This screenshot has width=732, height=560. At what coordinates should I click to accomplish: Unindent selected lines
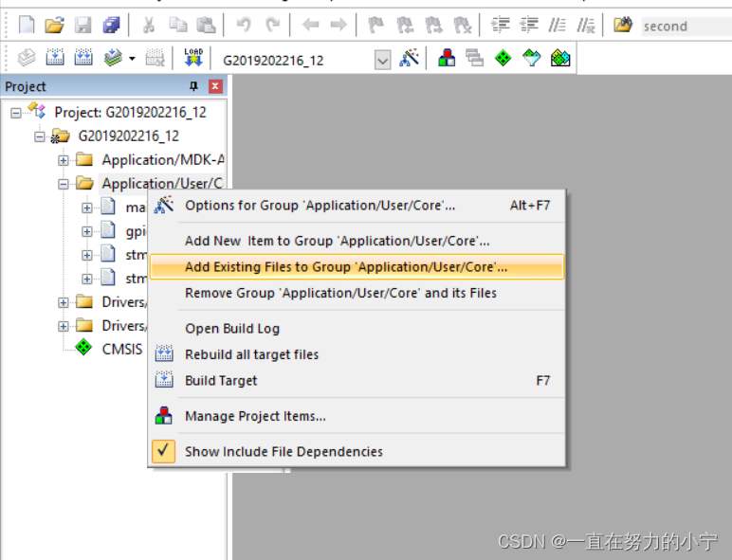529,25
